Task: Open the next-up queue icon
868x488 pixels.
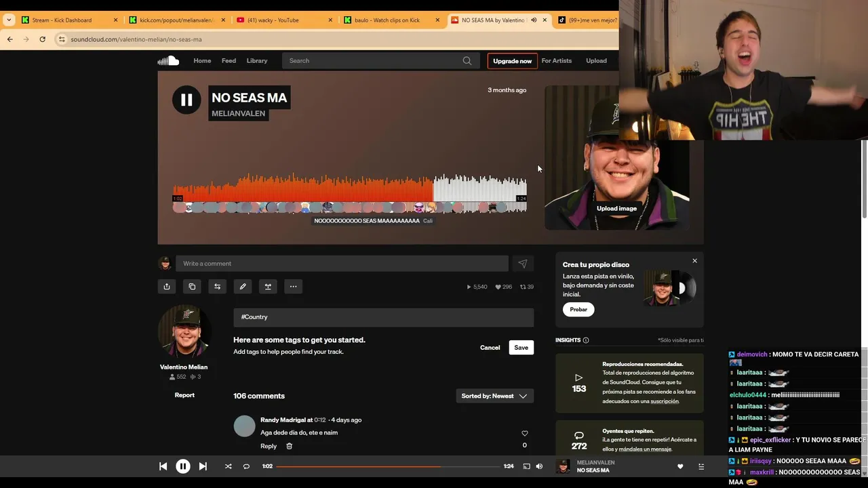Action: pos(701,466)
